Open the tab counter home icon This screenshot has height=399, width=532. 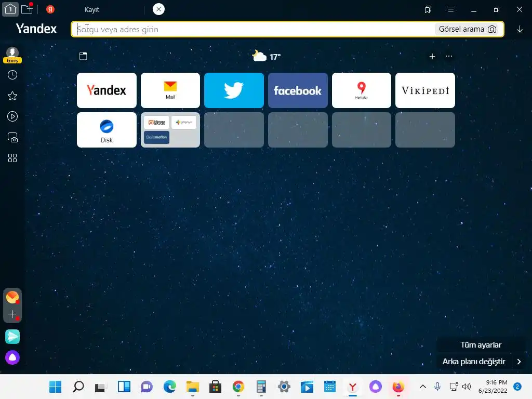coord(10,9)
